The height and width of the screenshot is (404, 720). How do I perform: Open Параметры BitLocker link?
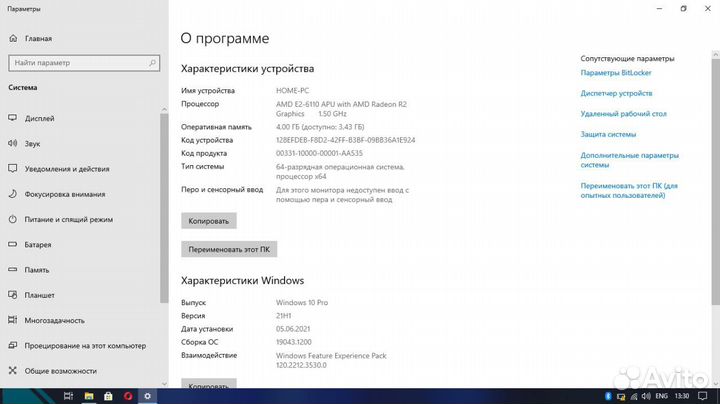point(616,73)
